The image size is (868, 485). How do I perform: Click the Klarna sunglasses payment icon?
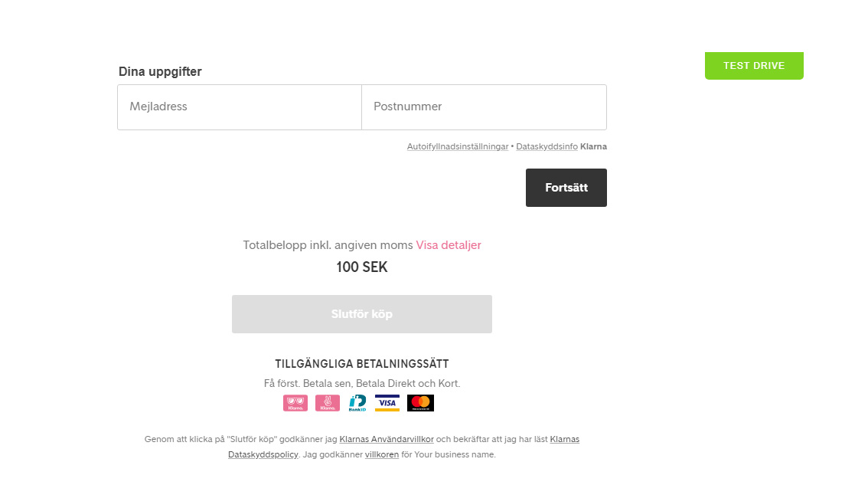click(295, 403)
